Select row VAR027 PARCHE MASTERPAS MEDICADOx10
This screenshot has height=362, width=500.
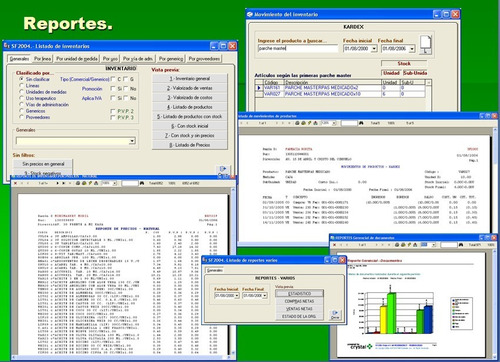(x=340, y=94)
